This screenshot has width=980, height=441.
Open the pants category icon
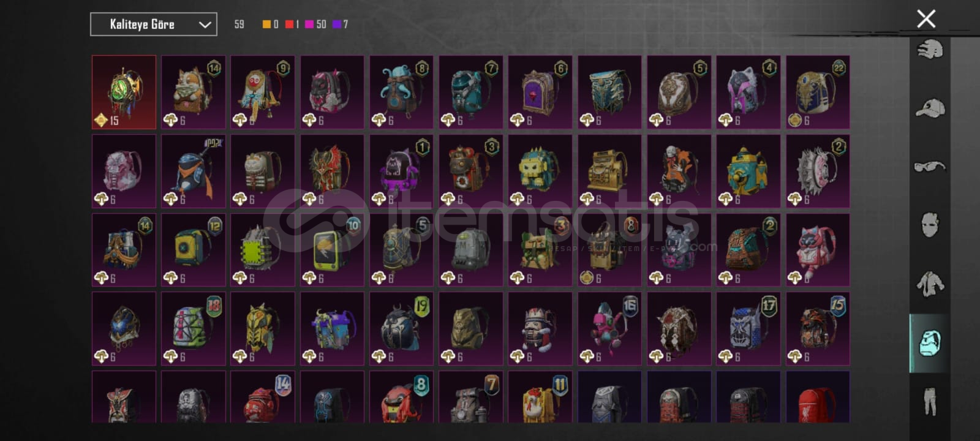click(930, 401)
